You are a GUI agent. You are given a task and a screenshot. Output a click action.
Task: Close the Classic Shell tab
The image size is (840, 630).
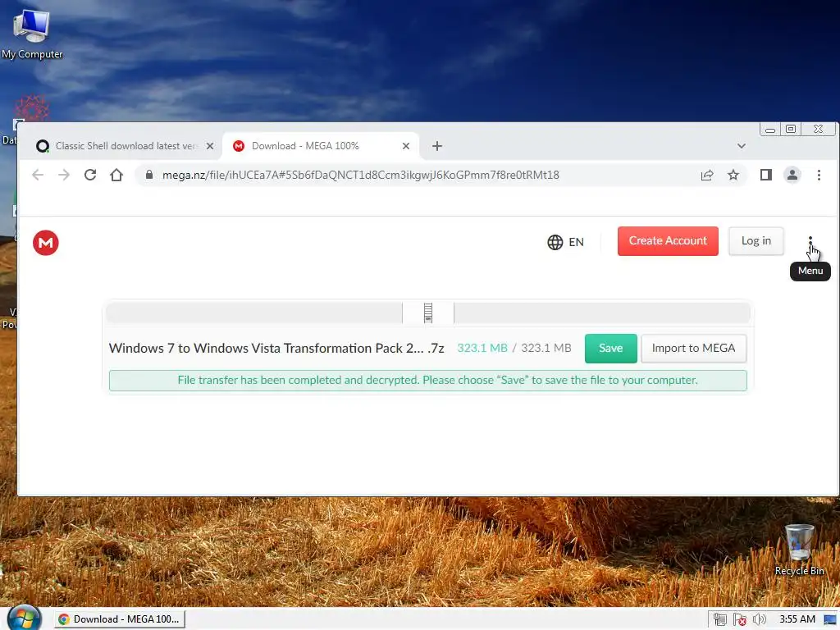(210, 146)
